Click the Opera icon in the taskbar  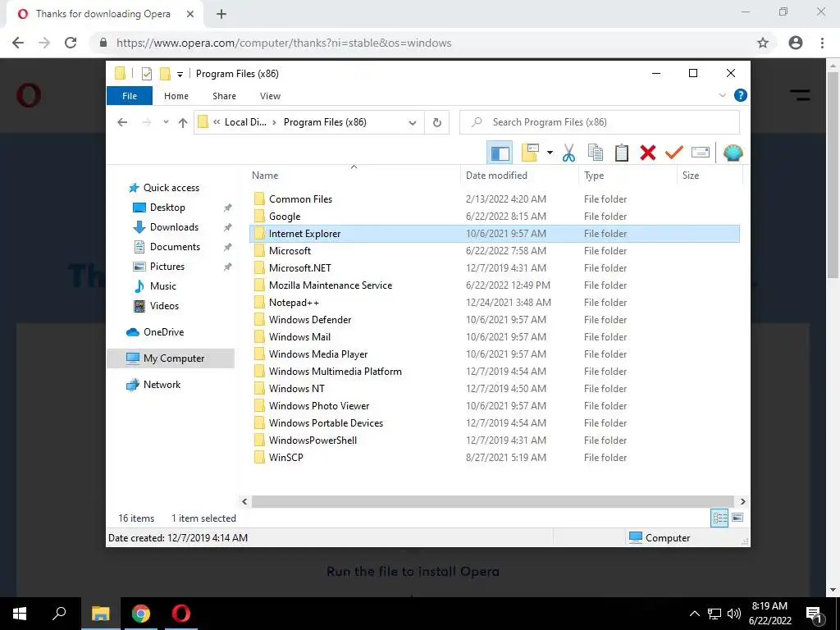point(181,614)
